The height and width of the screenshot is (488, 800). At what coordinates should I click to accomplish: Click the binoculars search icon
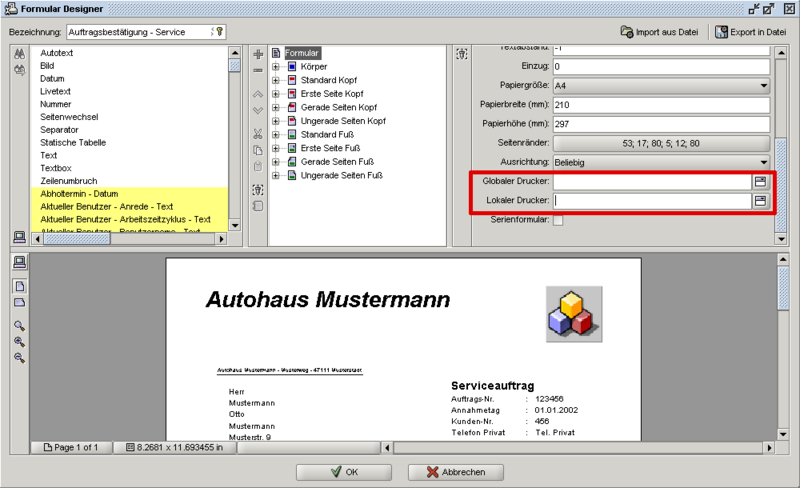(18, 54)
